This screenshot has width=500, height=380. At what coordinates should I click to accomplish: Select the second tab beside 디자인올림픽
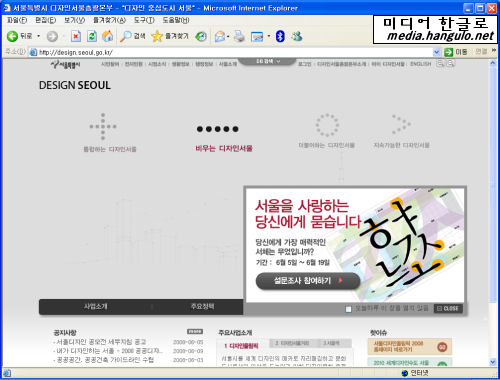[x=292, y=343]
